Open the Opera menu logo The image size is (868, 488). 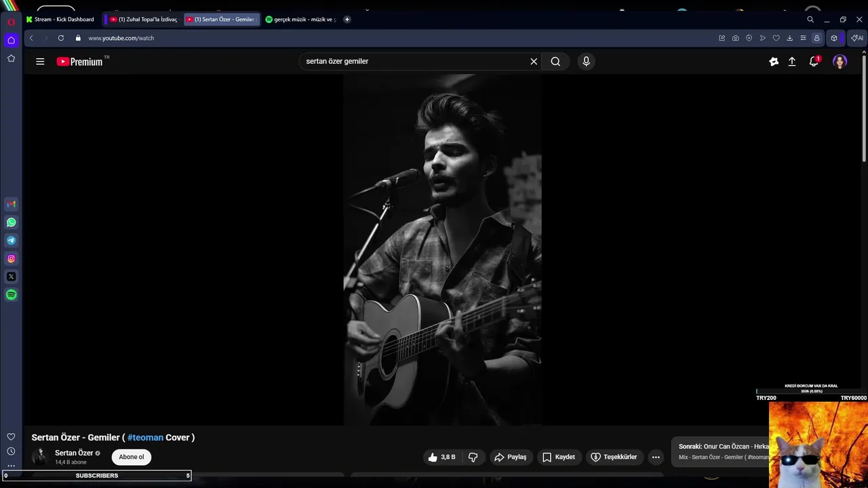[11, 22]
